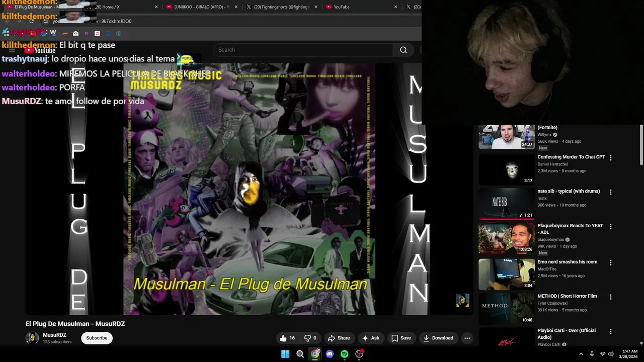Close the Home / X tab
This screenshot has width=644, height=362.
click(x=156, y=7)
